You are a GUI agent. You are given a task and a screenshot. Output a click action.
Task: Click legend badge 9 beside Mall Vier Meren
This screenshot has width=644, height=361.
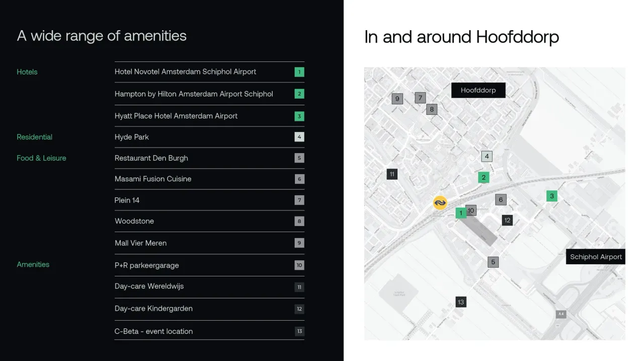pyautogui.click(x=299, y=243)
